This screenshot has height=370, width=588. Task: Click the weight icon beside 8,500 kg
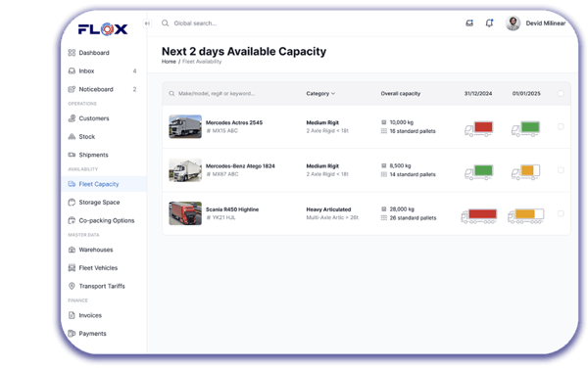(x=383, y=165)
